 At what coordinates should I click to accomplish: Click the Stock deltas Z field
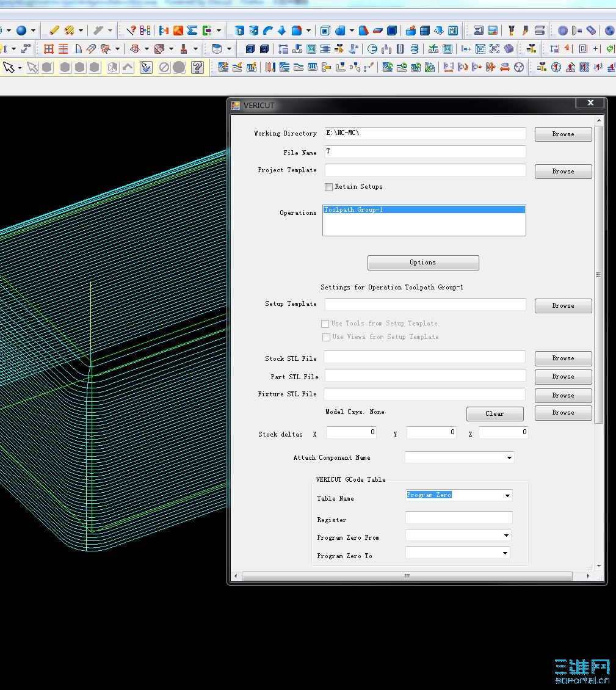pyautogui.click(x=503, y=432)
